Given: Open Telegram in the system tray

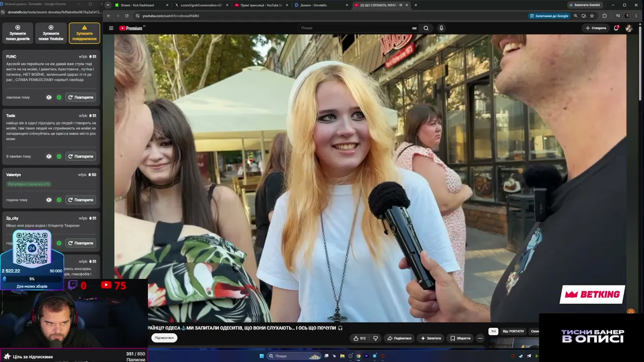Looking at the screenshot, I should click(529, 356).
